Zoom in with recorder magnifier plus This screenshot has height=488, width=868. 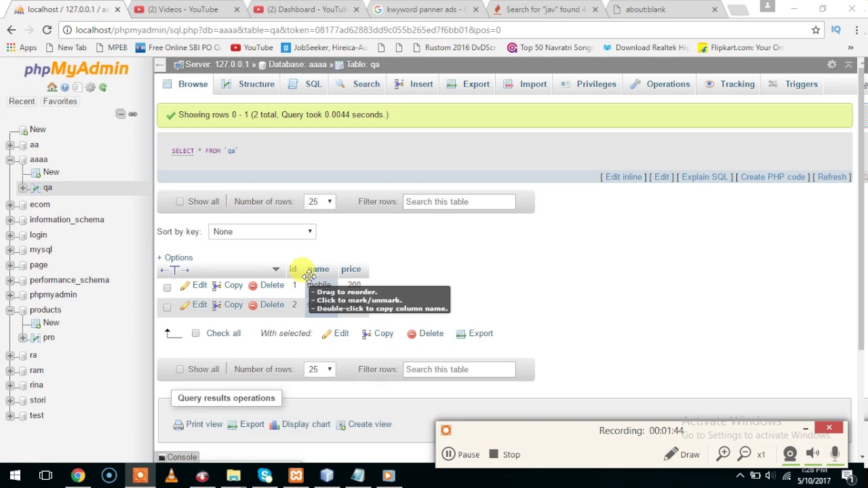724,454
